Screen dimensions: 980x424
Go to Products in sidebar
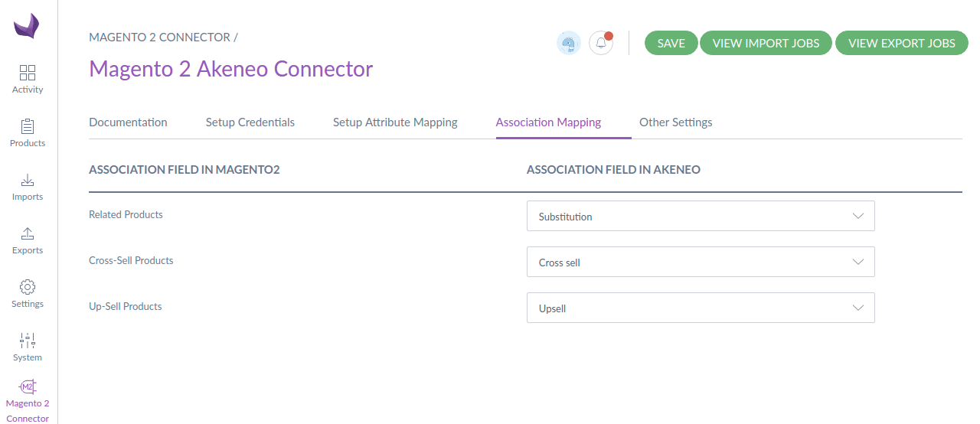[28, 127]
